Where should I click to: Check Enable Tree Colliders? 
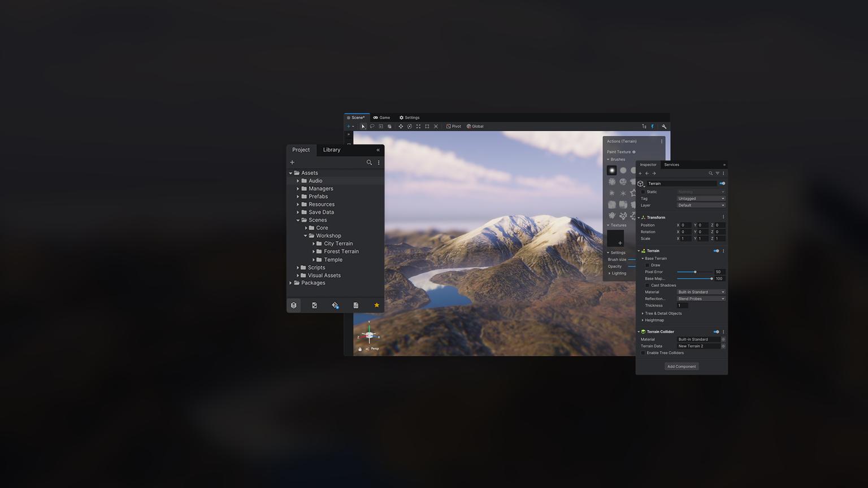(643, 353)
